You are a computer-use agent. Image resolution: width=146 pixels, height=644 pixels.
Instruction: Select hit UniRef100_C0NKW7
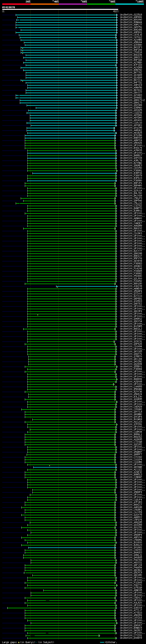131,477
